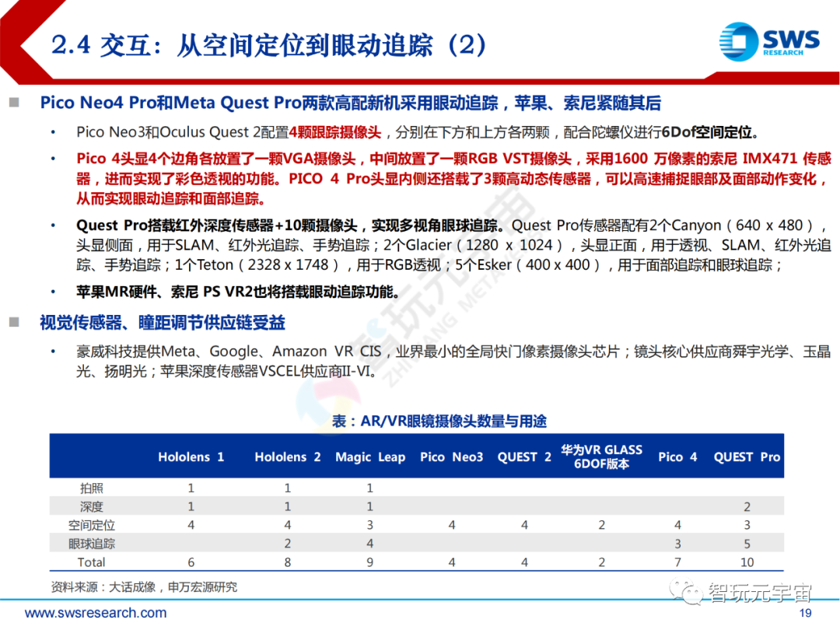840x630 pixels.
Task: Click the '华为VR GLASS 6DOF版本' header
Action: (x=601, y=457)
